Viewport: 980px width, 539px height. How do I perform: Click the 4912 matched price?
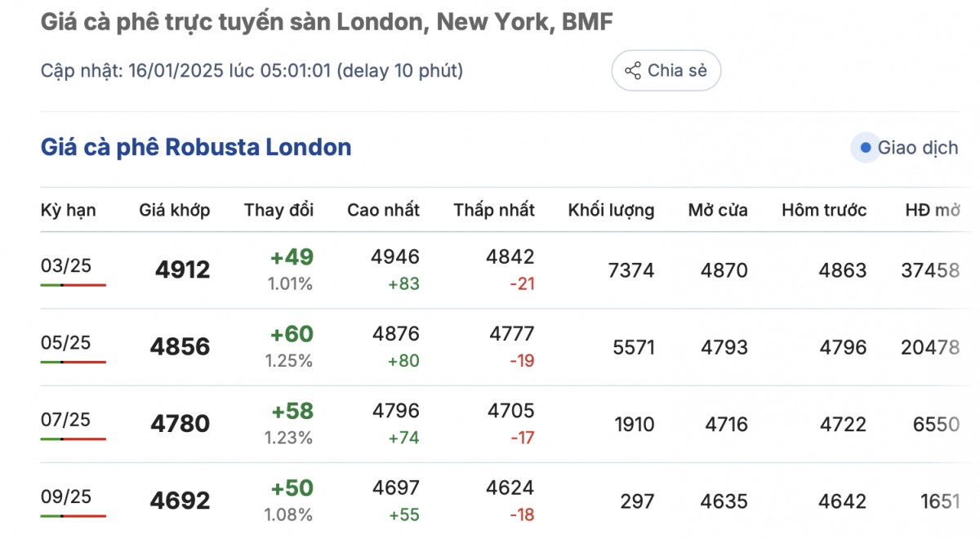(182, 269)
